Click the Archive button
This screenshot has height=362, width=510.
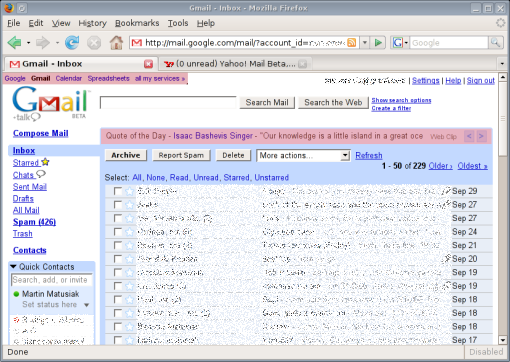click(126, 155)
